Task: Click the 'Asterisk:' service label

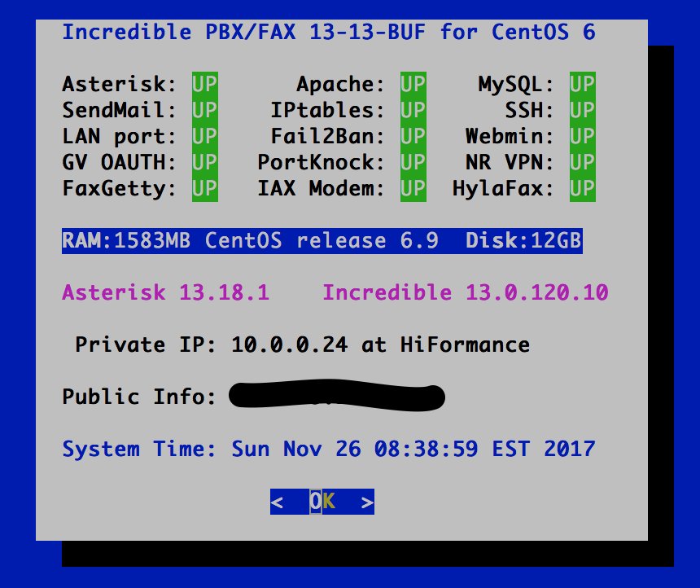Action: (x=120, y=85)
